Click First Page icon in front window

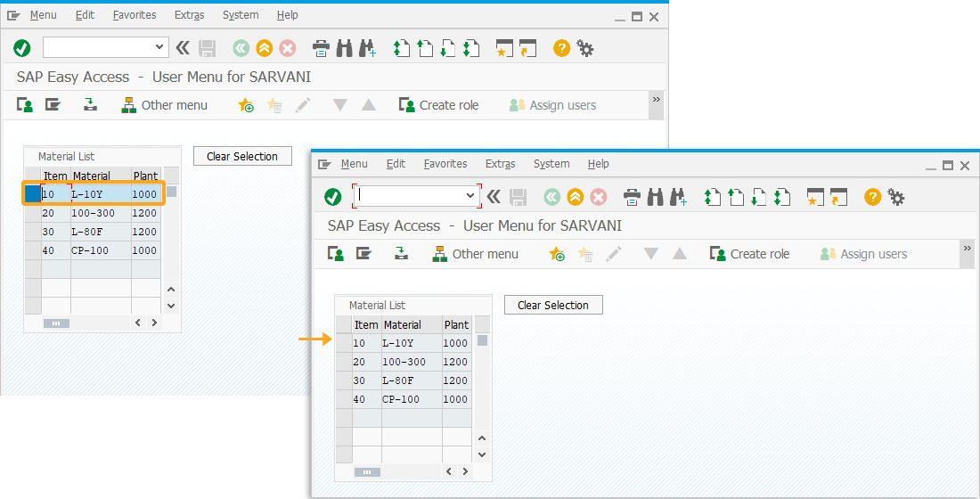(x=713, y=198)
